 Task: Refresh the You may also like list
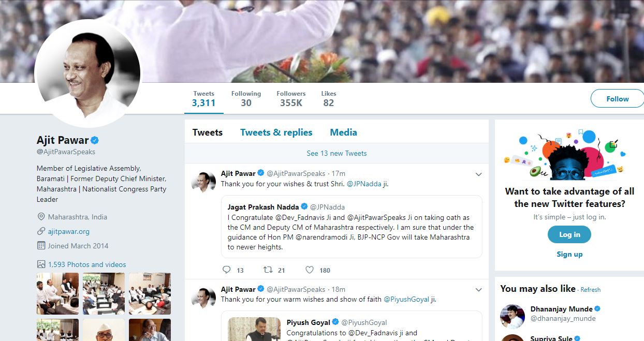[591, 290]
